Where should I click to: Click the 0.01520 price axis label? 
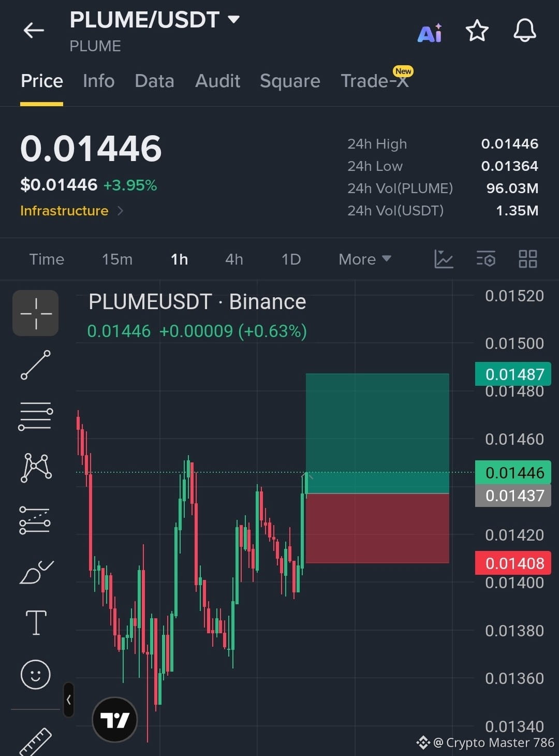point(514,296)
